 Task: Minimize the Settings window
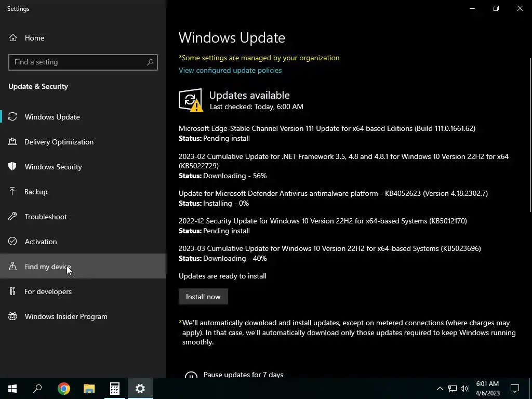[472, 8]
